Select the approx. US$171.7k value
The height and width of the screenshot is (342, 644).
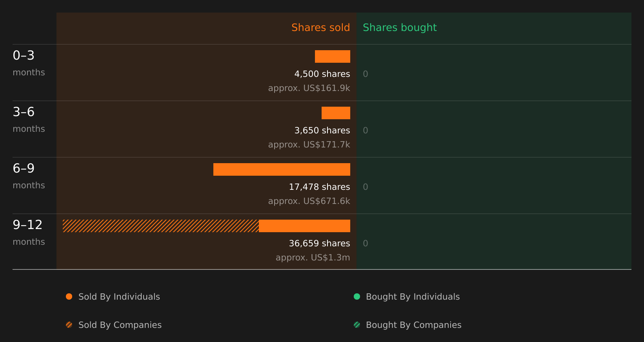coord(309,145)
